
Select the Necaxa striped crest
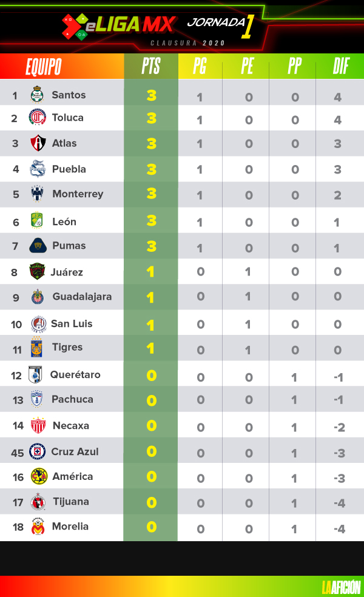(38, 425)
